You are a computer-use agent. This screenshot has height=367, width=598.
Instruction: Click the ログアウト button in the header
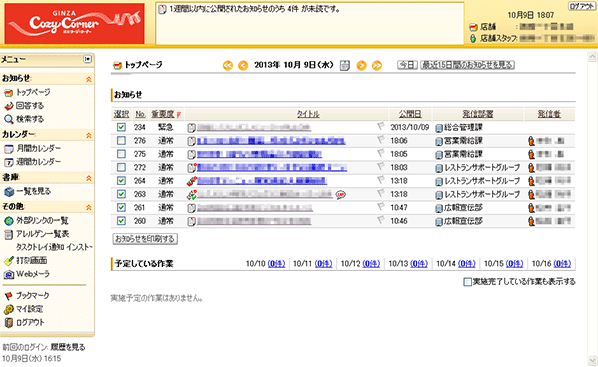point(582,6)
